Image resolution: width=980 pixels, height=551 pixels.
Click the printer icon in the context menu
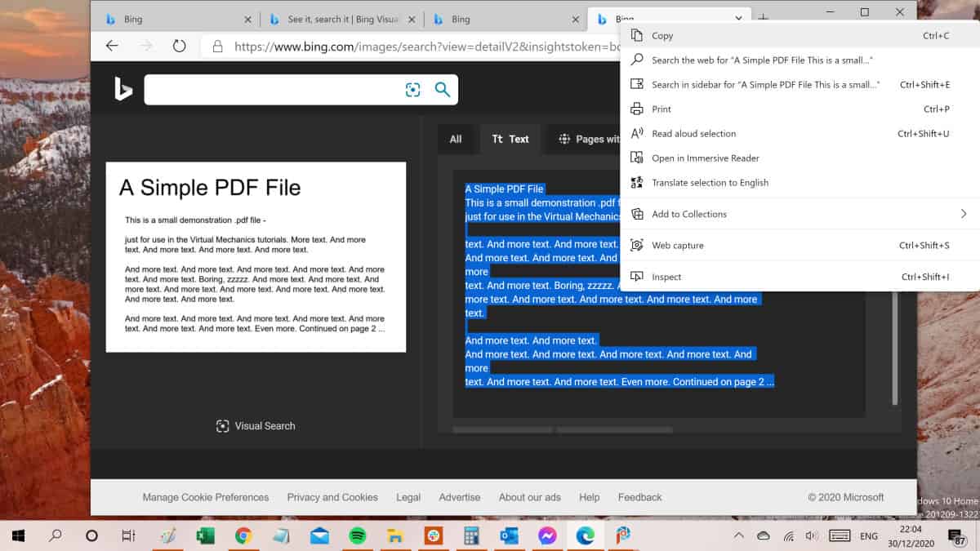pos(637,109)
